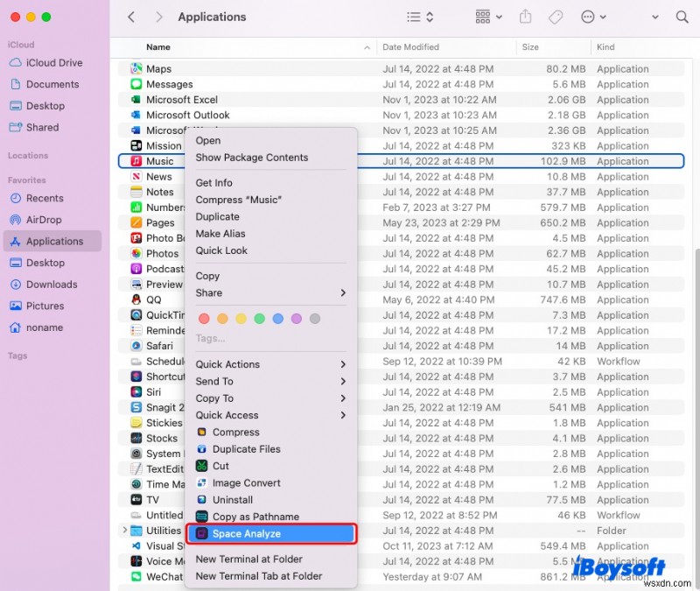
Task: Open the ellipsis action menu
Action: coord(593,17)
